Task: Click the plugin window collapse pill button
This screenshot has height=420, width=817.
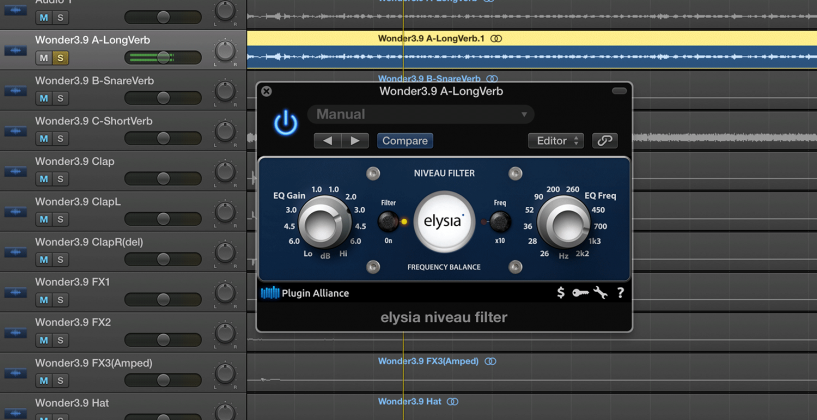Action: (619, 91)
